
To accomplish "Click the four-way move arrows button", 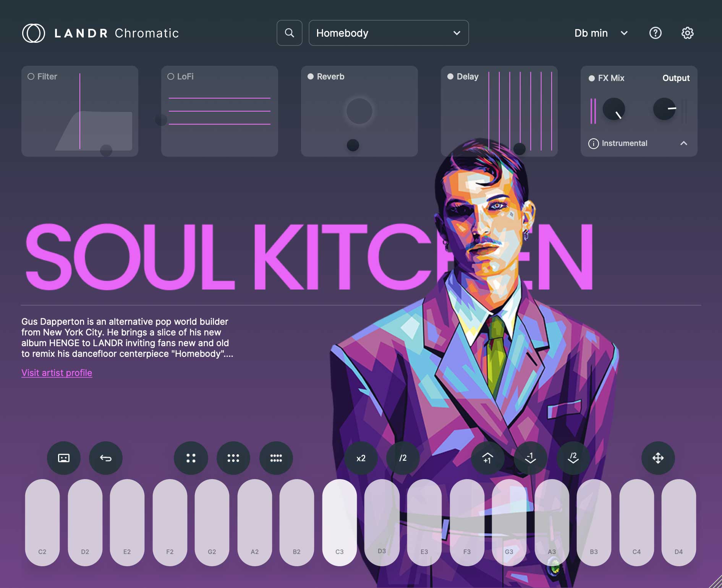I will click(x=658, y=458).
